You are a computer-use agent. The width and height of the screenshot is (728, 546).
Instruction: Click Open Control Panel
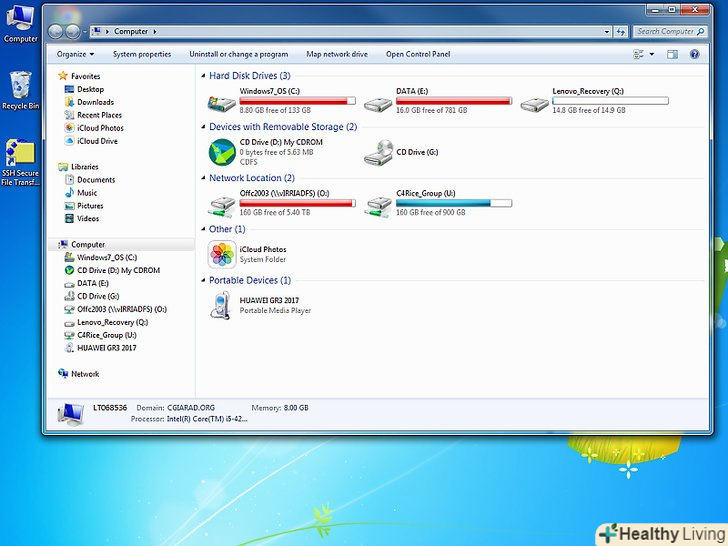point(418,54)
